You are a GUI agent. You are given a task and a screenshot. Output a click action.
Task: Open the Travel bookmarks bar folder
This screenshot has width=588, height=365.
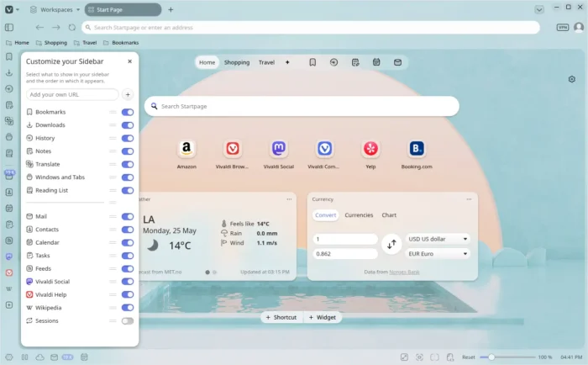85,43
